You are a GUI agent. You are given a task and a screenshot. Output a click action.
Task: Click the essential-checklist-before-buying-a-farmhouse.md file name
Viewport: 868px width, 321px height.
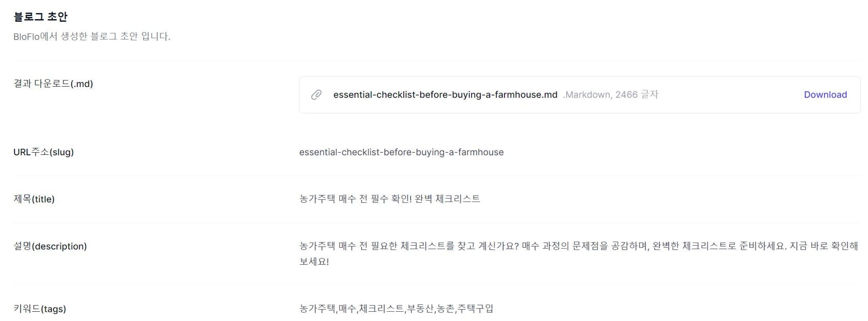[x=445, y=94]
